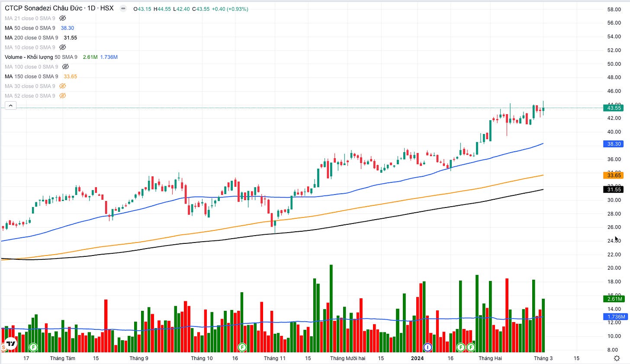Click the 50.00 level on price axis
The width and height of the screenshot is (630, 364).
coord(614,64)
